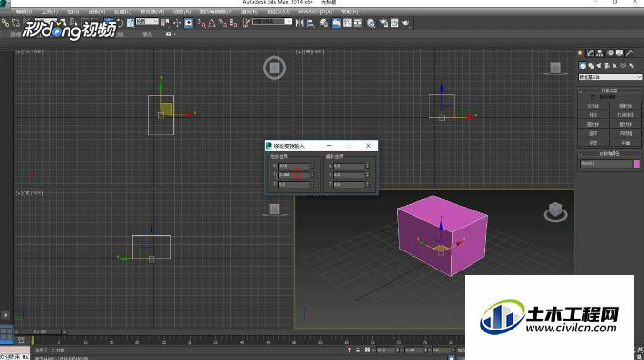Open the Schematic View
The image size is (644, 360).
[x=358, y=23]
